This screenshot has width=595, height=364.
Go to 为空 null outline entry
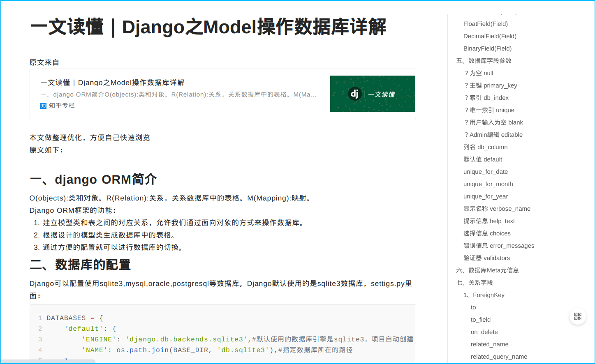pos(479,73)
